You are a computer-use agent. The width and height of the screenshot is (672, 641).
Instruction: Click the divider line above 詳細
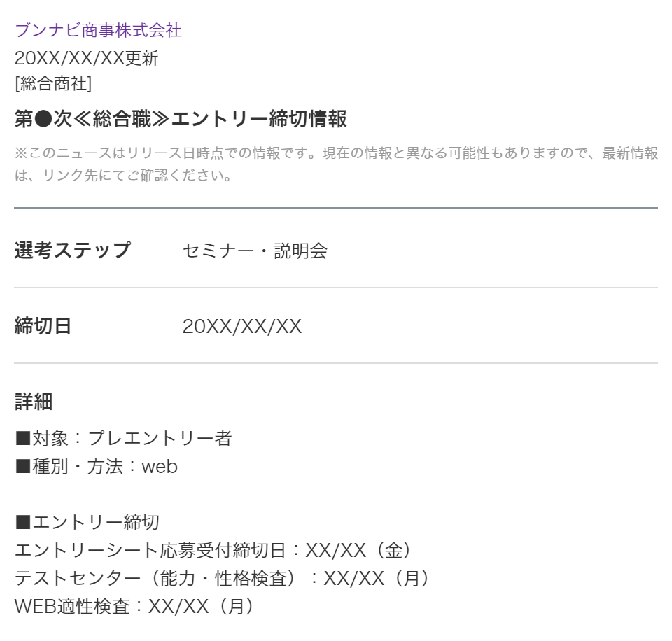point(336,363)
